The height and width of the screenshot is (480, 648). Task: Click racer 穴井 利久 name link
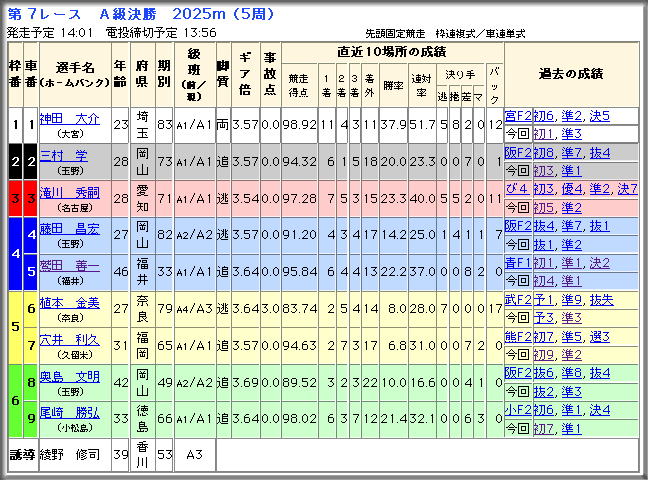69,340
